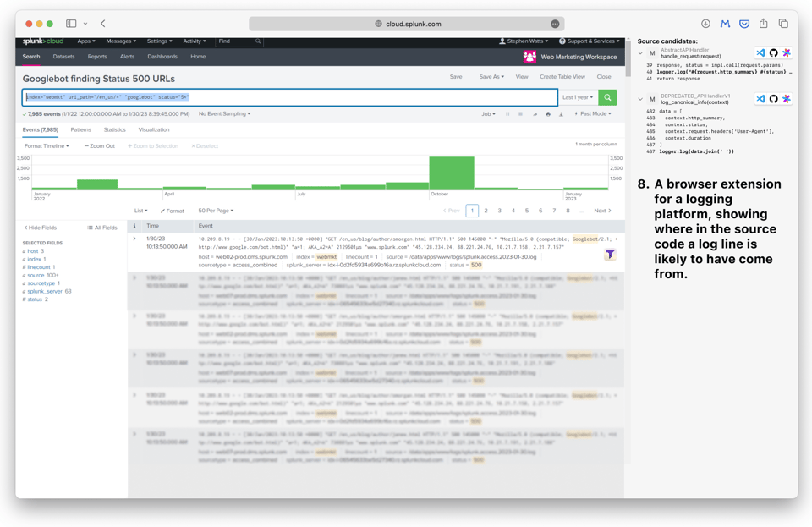Click the print icon in the job bar
The image size is (812, 527).
(x=548, y=113)
